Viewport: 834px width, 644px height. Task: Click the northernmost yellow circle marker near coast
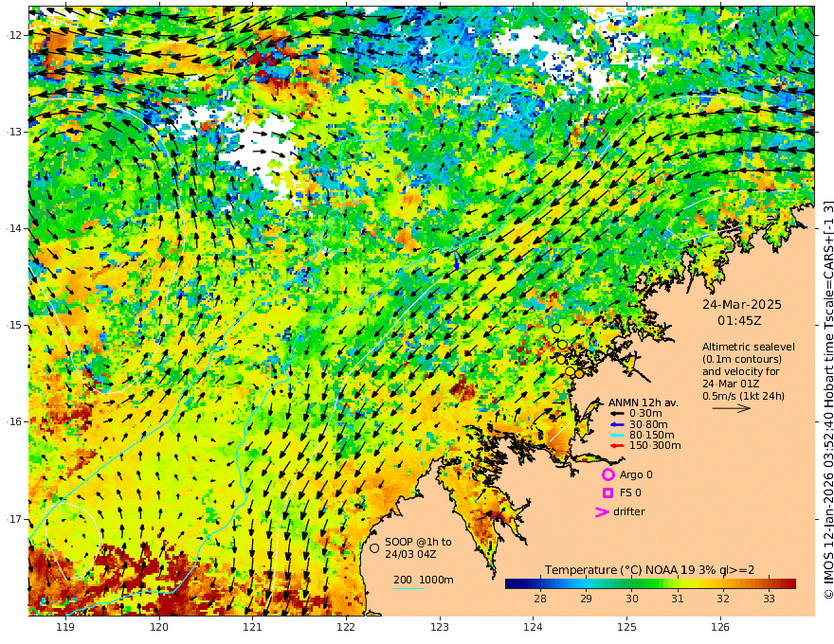[x=556, y=329]
